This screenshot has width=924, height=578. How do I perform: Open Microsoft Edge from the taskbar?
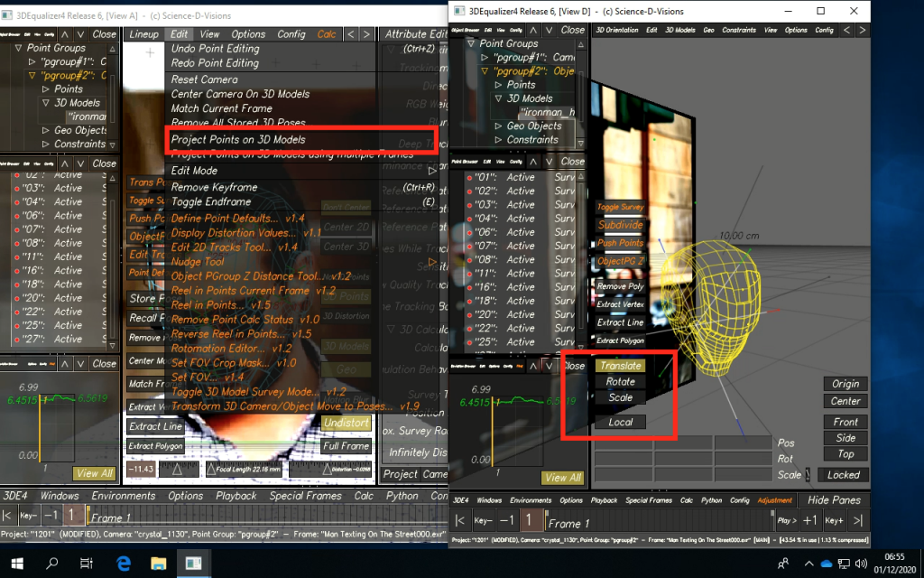pyautogui.click(x=124, y=563)
